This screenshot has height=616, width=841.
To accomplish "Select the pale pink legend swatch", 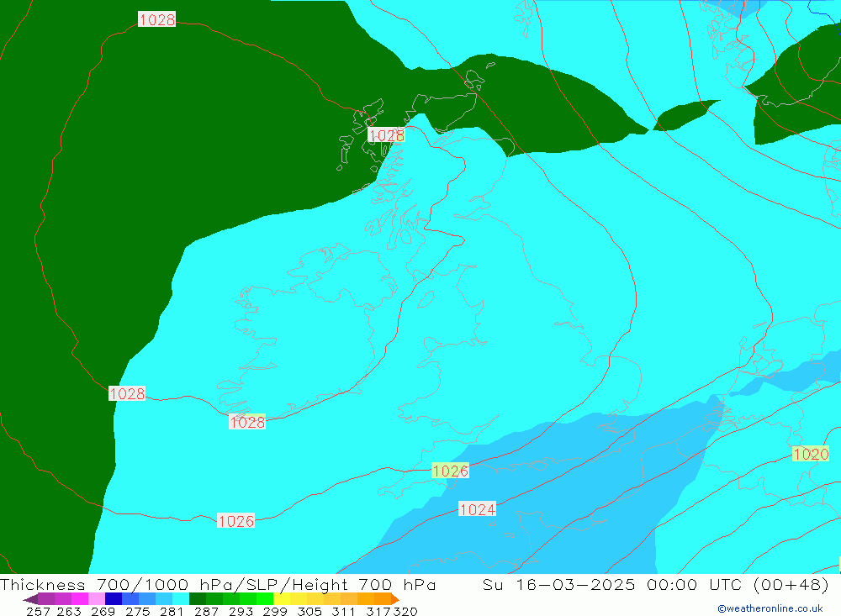I will 97,599.
